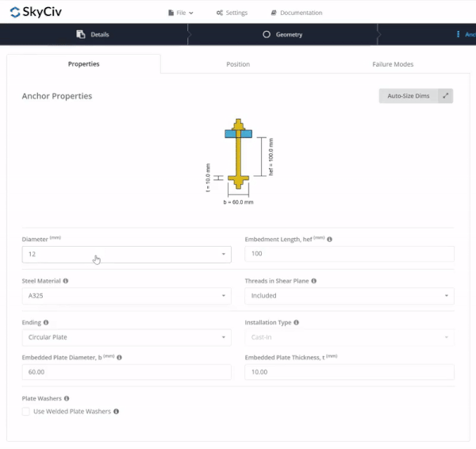Switch to the Failure Modes tab
The height and width of the screenshot is (449, 476).
[x=393, y=64]
